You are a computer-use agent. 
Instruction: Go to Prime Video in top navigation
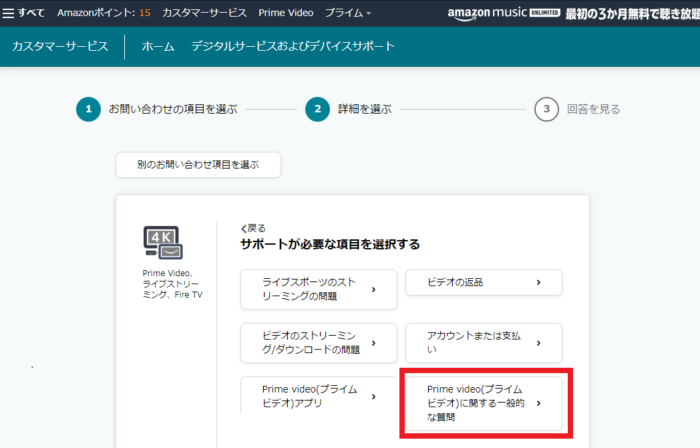pos(286,13)
